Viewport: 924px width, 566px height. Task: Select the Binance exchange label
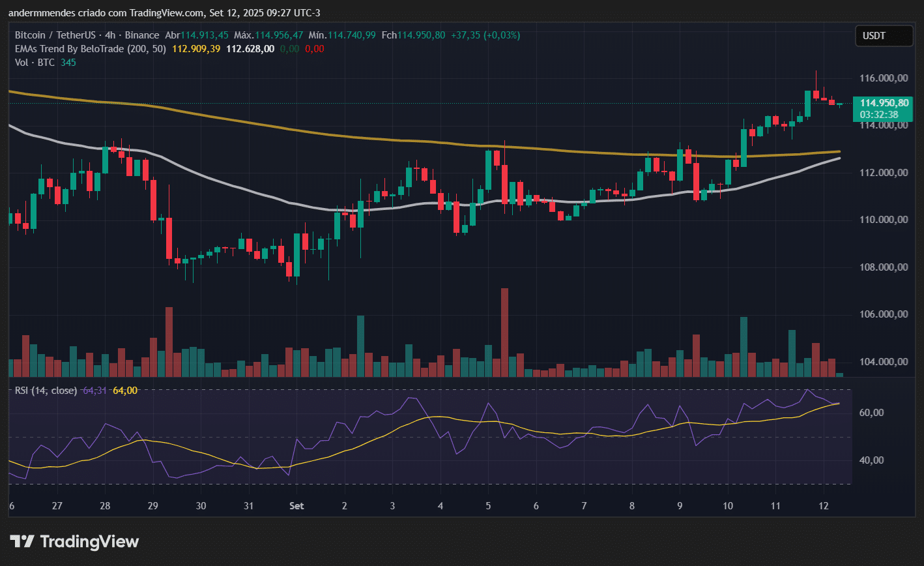142,35
